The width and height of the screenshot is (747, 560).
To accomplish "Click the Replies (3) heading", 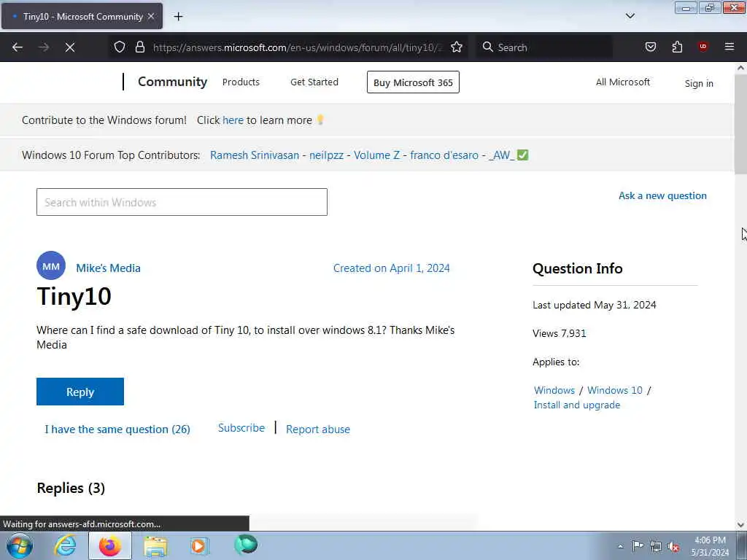I will point(71,488).
